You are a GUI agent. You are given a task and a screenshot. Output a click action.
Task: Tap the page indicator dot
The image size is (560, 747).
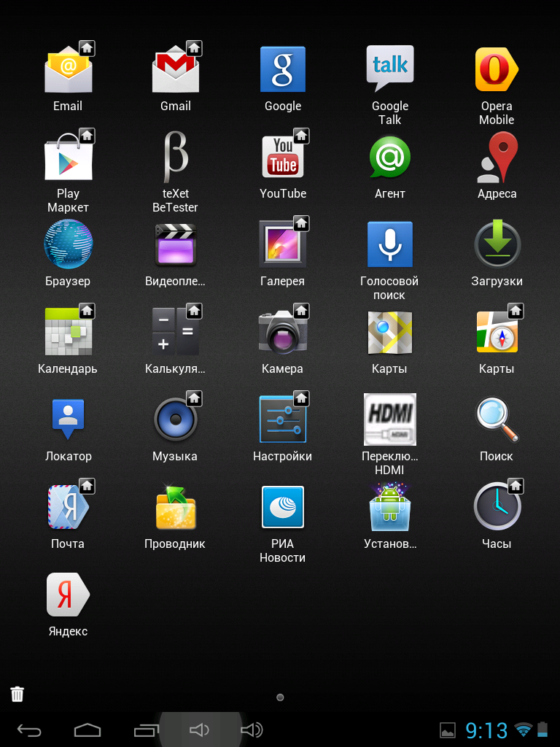click(x=280, y=697)
